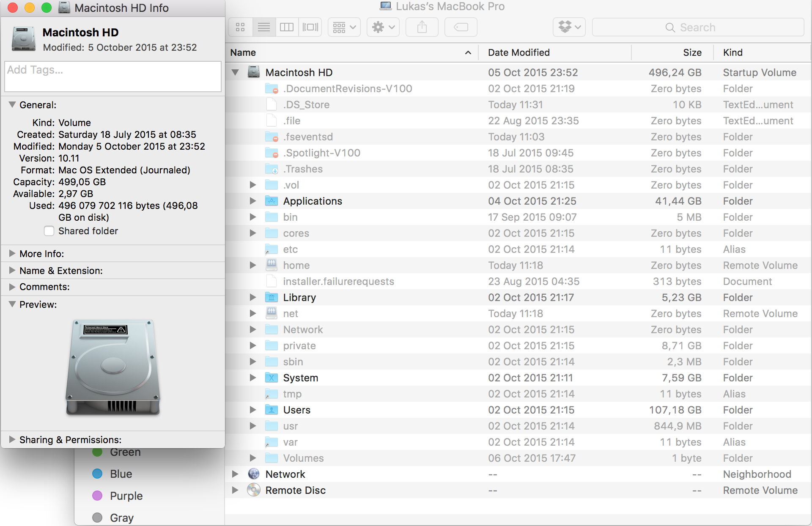
Task: Select the Remote Disc icon
Action: [254, 490]
